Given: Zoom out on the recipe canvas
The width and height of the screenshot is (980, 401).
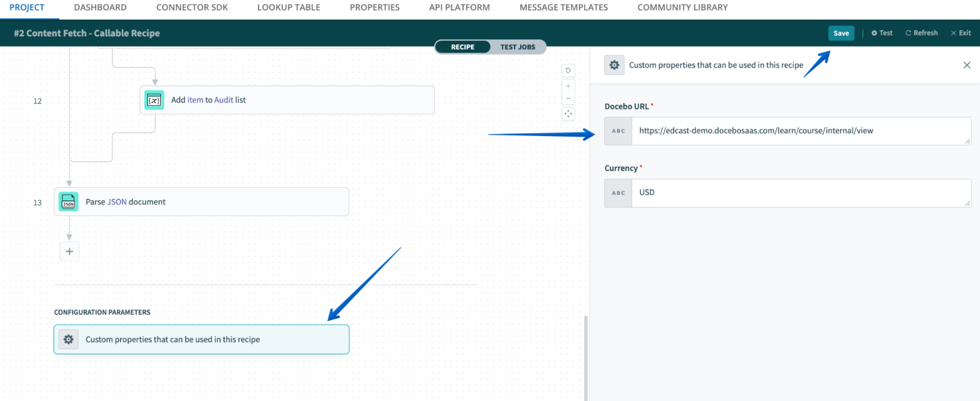Looking at the screenshot, I should (568, 98).
